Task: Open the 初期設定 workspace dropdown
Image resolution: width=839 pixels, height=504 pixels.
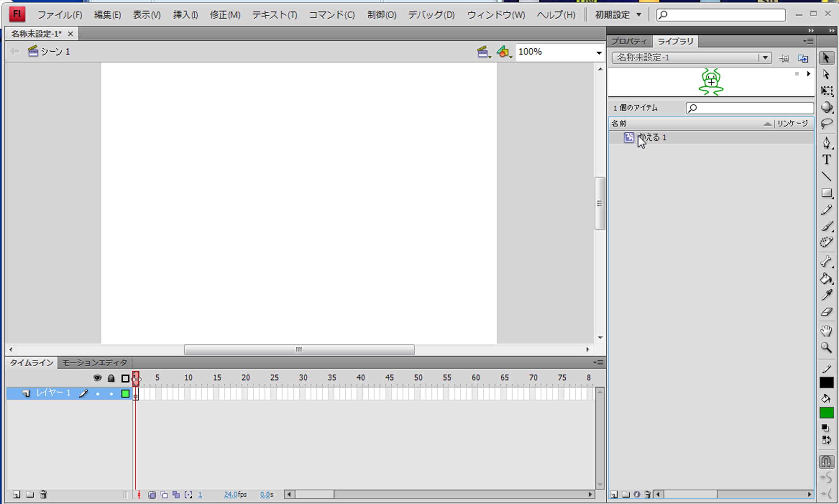Action: [x=618, y=15]
